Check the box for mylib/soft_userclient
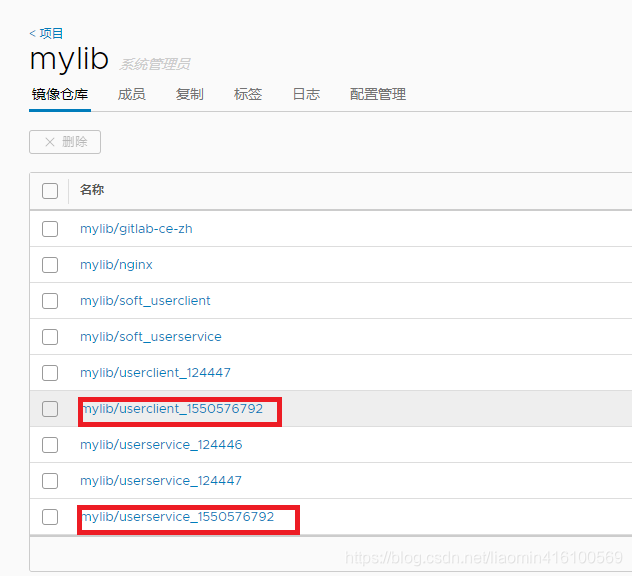Image resolution: width=632 pixels, height=576 pixels. coord(50,301)
